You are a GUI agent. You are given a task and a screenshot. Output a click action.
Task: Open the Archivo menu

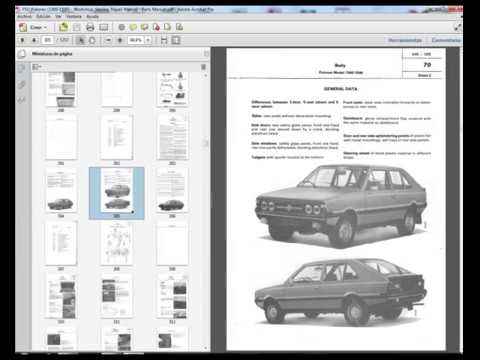point(24,16)
